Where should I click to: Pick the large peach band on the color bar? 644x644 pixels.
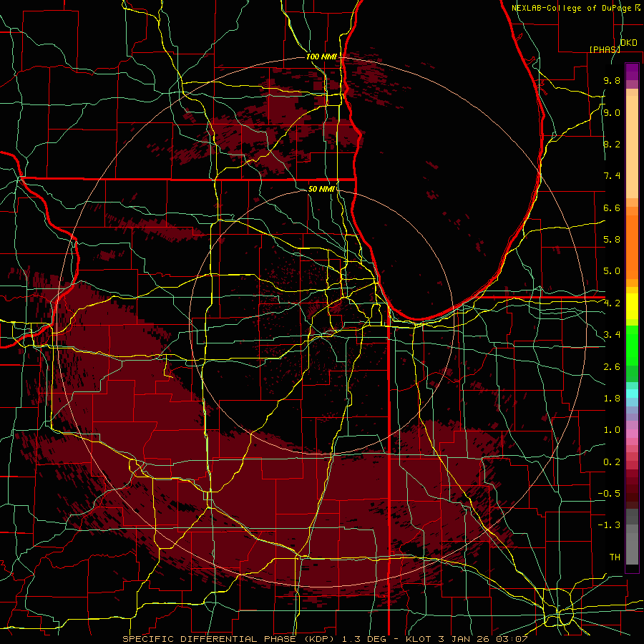[x=632, y=147]
